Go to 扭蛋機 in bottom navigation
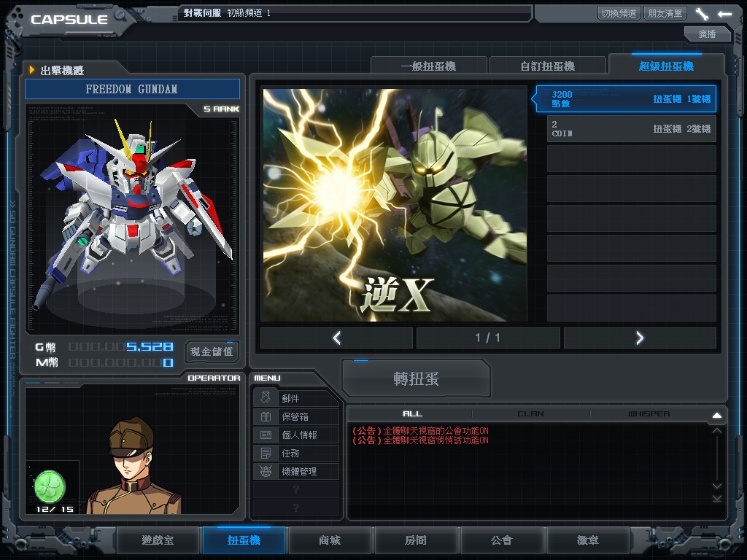The height and width of the screenshot is (560, 747). click(244, 540)
